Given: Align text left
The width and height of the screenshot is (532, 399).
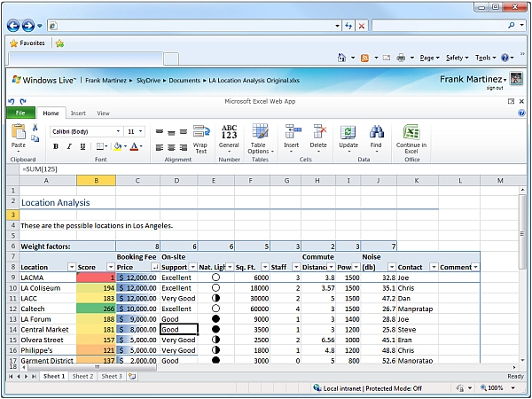Looking at the screenshot, I should click(160, 147).
